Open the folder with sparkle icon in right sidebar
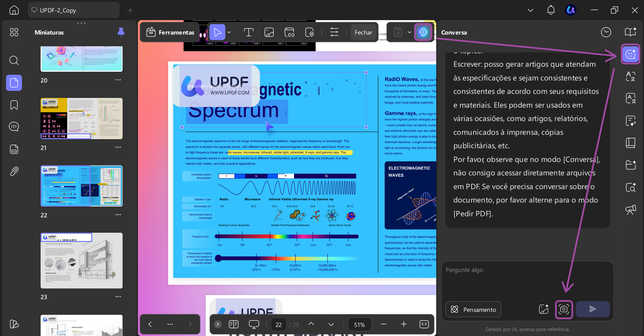Image resolution: width=644 pixels, height=336 pixels. (631, 165)
